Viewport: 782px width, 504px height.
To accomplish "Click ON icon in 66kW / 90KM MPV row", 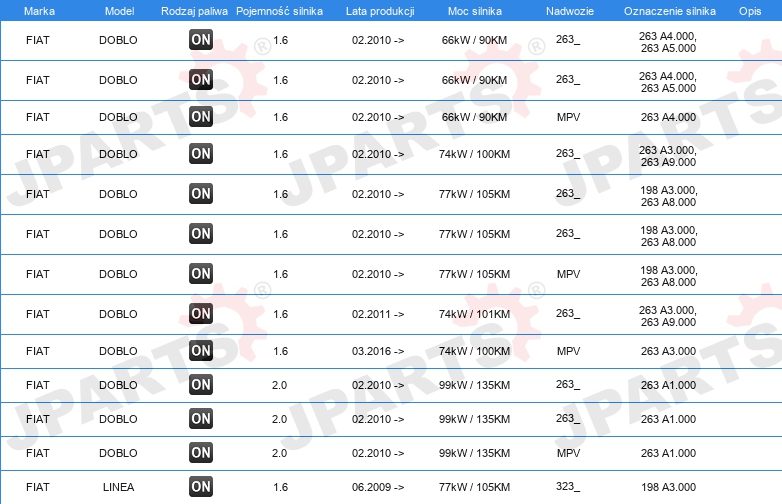I will tap(201, 117).
